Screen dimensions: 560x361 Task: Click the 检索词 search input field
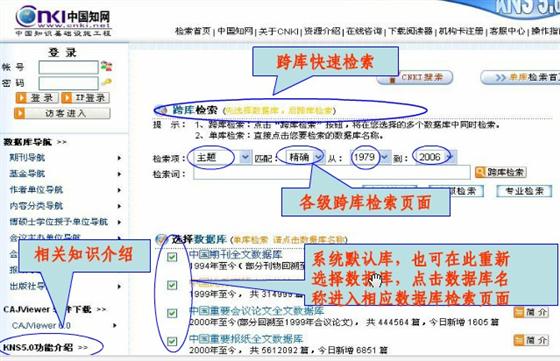(x=332, y=173)
